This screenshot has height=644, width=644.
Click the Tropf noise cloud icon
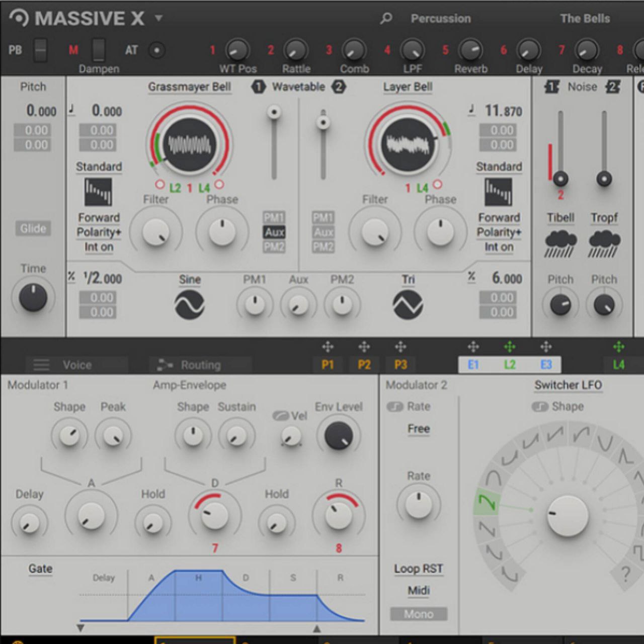604,245
